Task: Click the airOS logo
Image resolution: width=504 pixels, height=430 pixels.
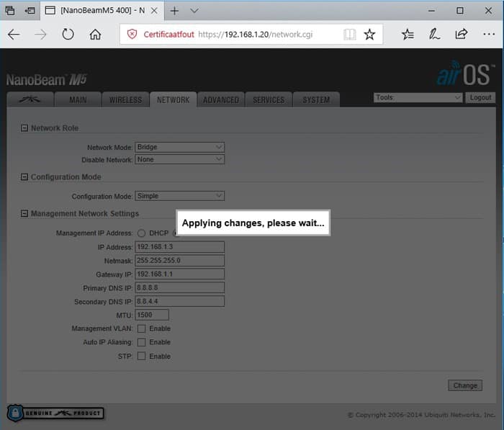Action: (x=465, y=73)
